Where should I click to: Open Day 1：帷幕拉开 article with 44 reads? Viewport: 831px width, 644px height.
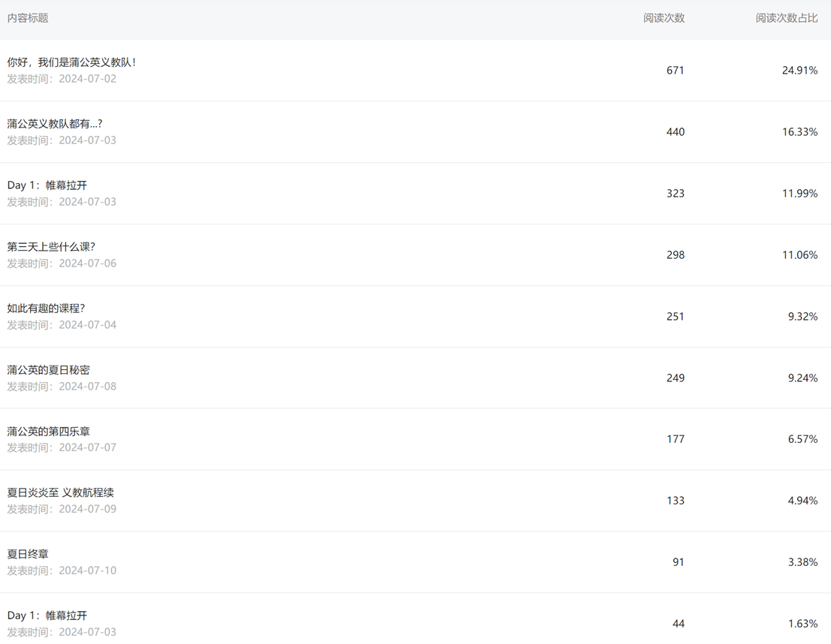click(47, 616)
